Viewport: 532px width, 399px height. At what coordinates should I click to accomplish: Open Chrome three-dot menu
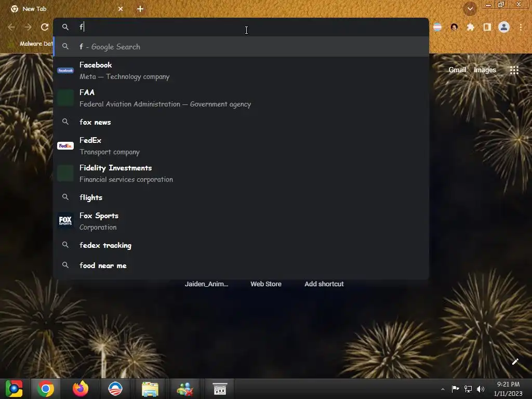[x=521, y=27]
